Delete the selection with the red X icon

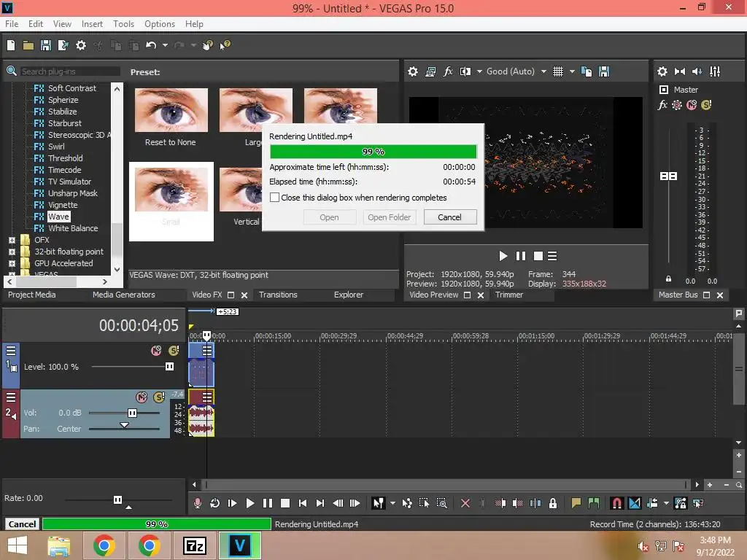click(x=465, y=503)
